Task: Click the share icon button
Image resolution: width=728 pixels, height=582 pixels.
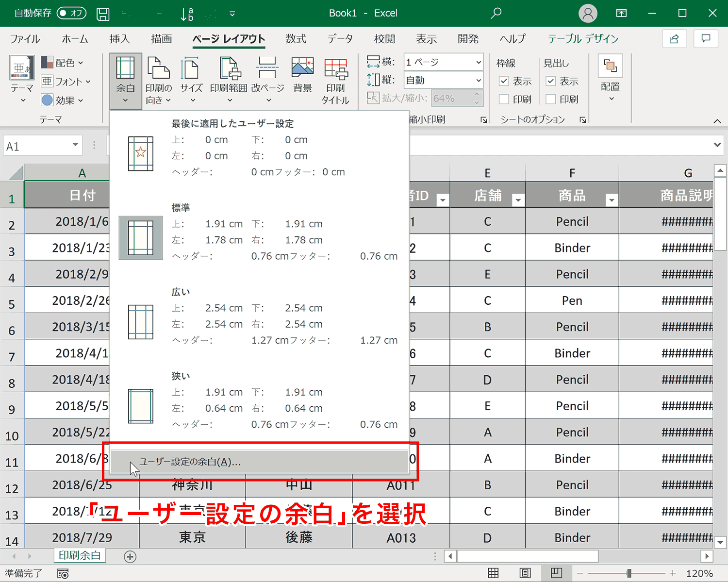Action: coord(674,39)
